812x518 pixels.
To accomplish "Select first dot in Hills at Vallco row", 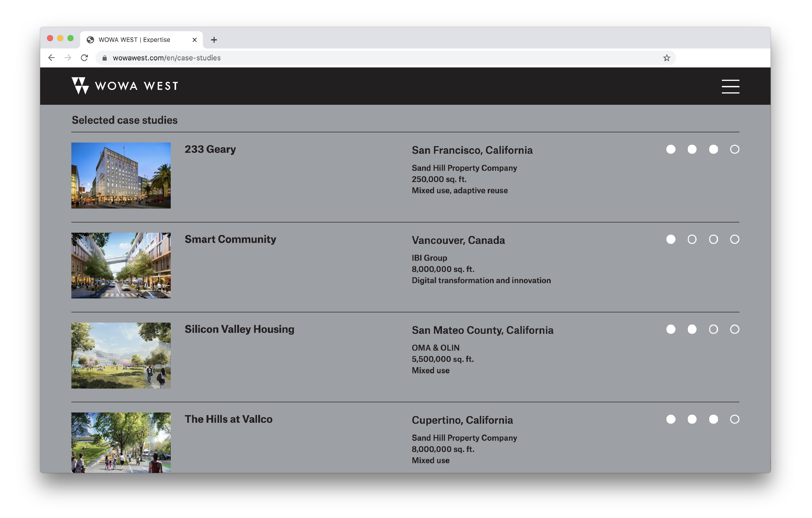I will pyautogui.click(x=671, y=419).
